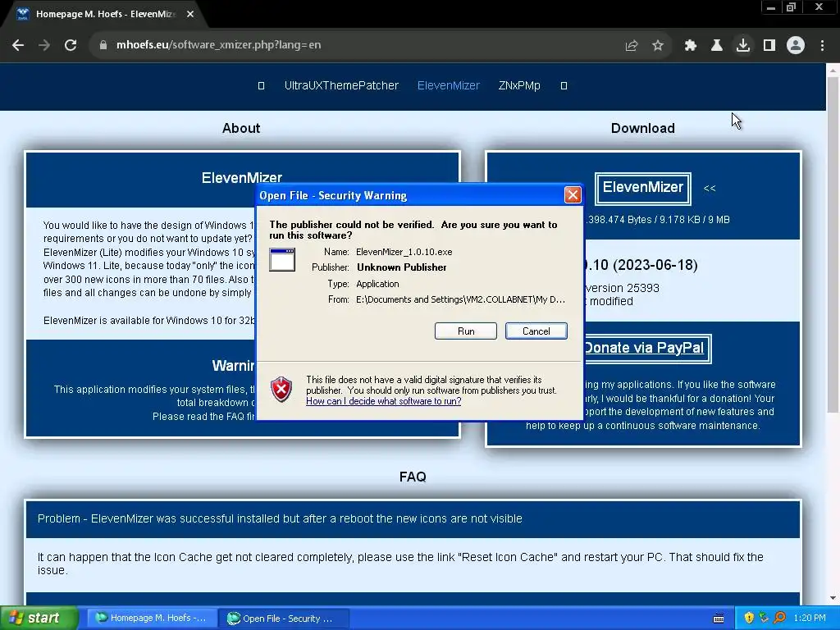The image size is (840, 630).
Task: Open ElevenMizer in site navigation
Action: 449,85
